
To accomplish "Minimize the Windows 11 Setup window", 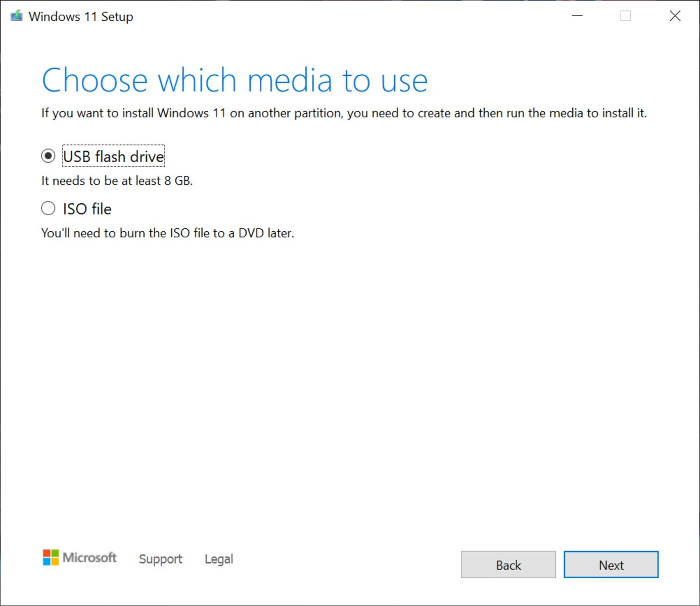I will click(577, 16).
